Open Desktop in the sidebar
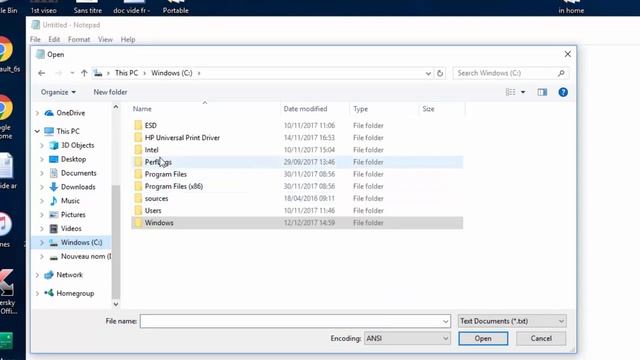 pos(73,159)
